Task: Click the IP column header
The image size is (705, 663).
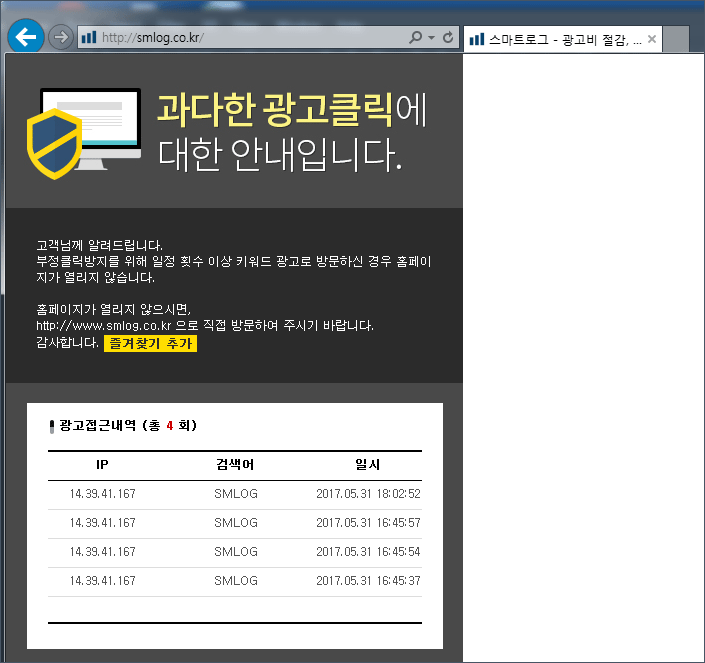Action: 102,465
